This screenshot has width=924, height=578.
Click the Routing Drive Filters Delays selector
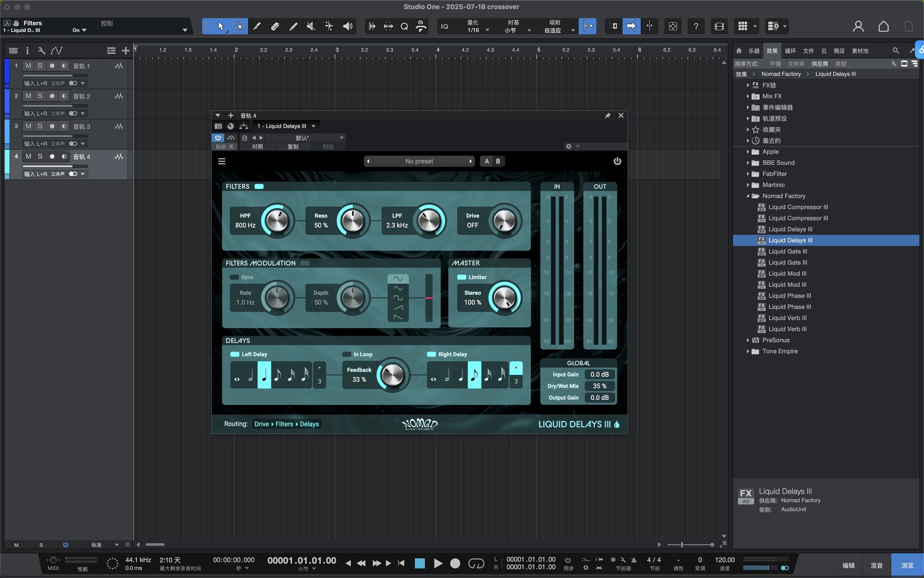click(286, 424)
